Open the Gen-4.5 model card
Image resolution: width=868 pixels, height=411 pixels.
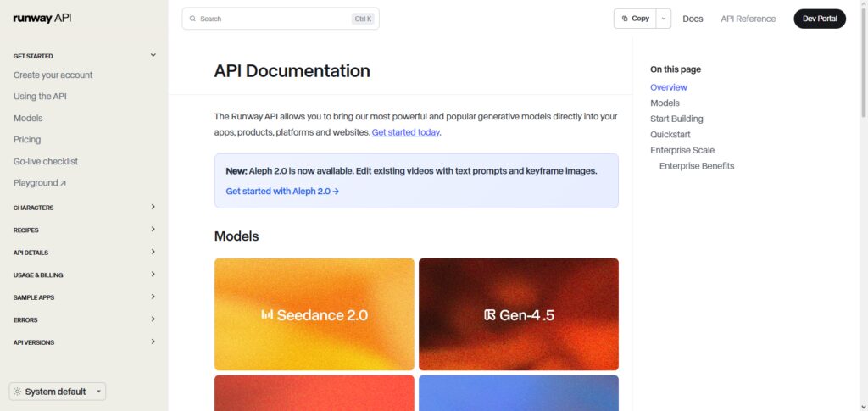(519, 314)
